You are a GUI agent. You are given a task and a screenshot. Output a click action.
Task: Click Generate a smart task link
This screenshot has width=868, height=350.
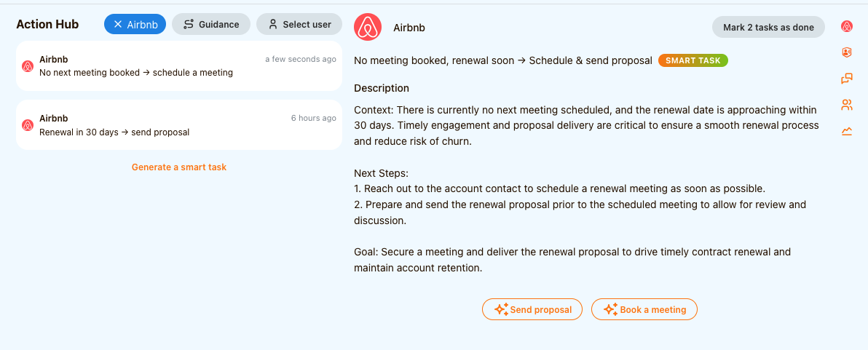tap(179, 167)
